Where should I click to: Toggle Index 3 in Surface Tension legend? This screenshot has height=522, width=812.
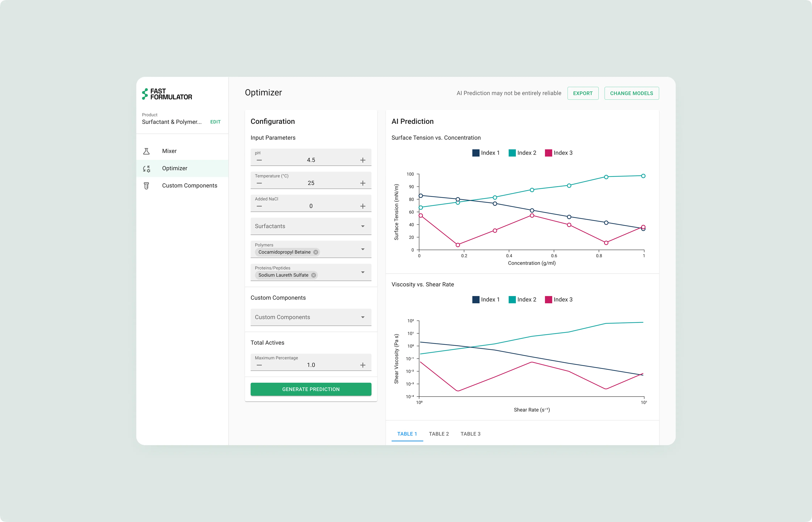(x=558, y=153)
